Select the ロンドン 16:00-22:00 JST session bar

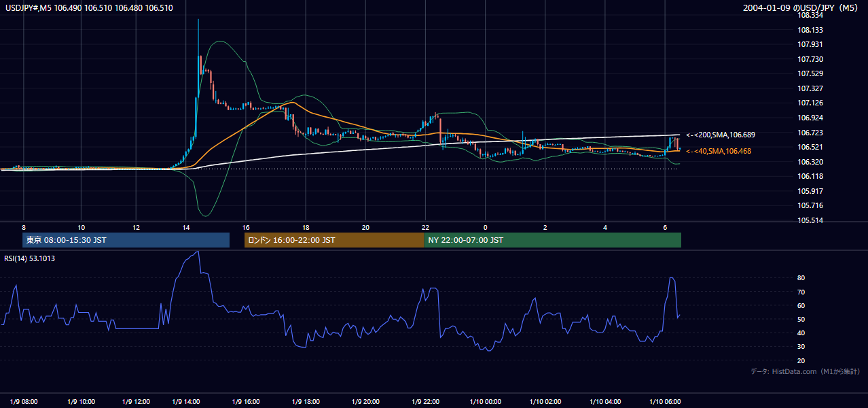point(334,240)
